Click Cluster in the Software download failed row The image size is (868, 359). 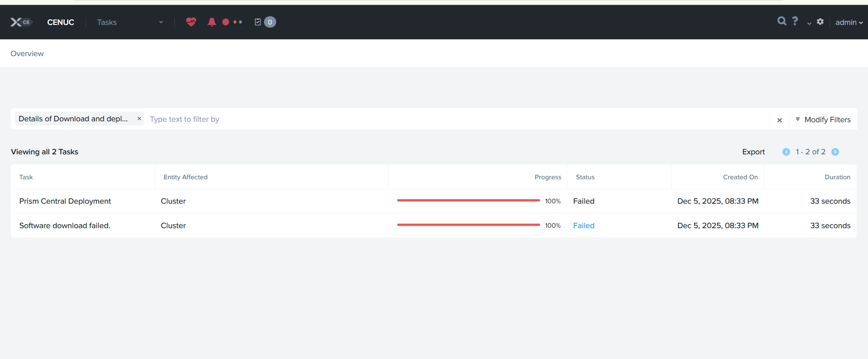coord(173,225)
